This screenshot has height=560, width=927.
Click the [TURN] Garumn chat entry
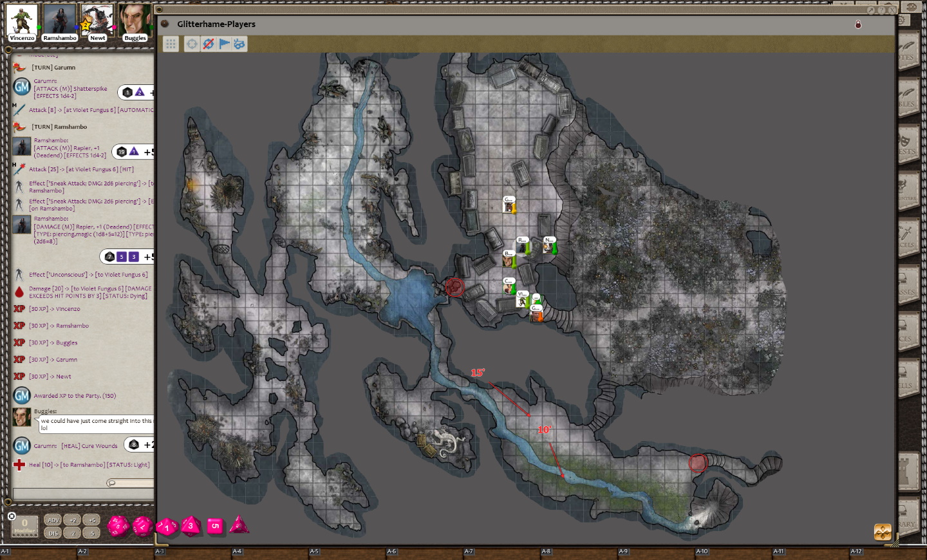click(x=53, y=68)
